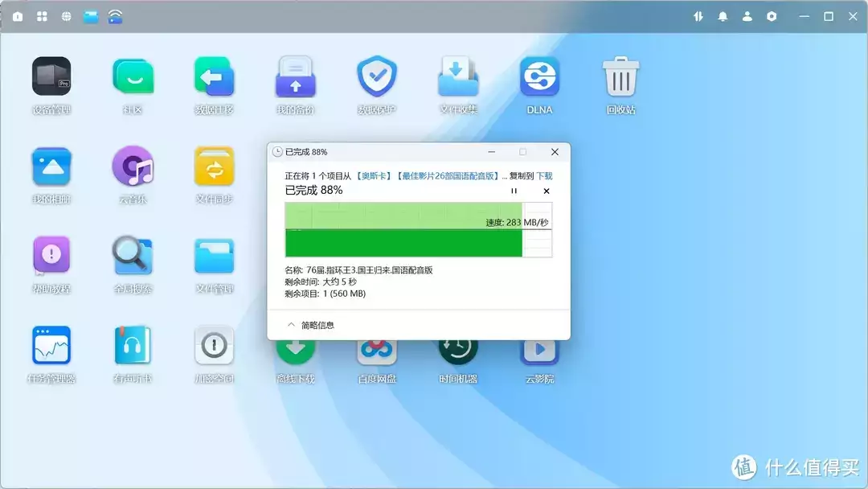Viewport: 868px width, 489px height.
Task: Open the 我的相册 photo album app
Action: tap(51, 166)
